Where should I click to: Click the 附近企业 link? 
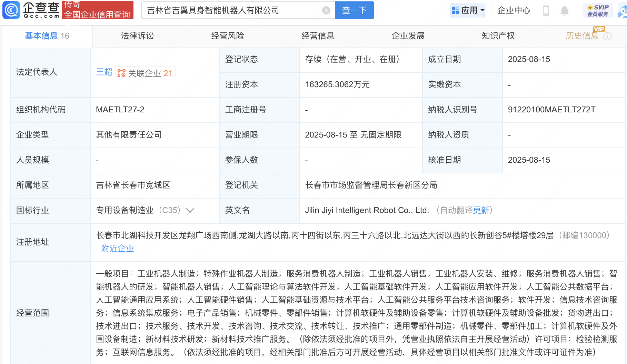click(x=118, y=249)
